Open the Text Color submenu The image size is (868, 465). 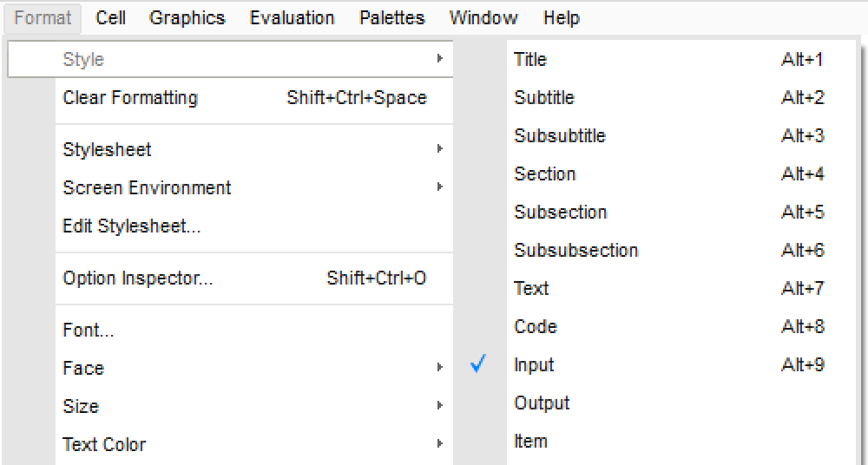104,445
